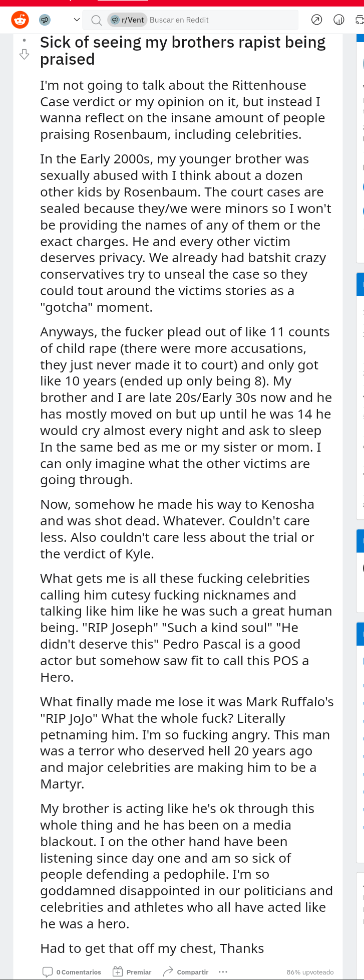Click the Compartir share label

coord(192,972)
